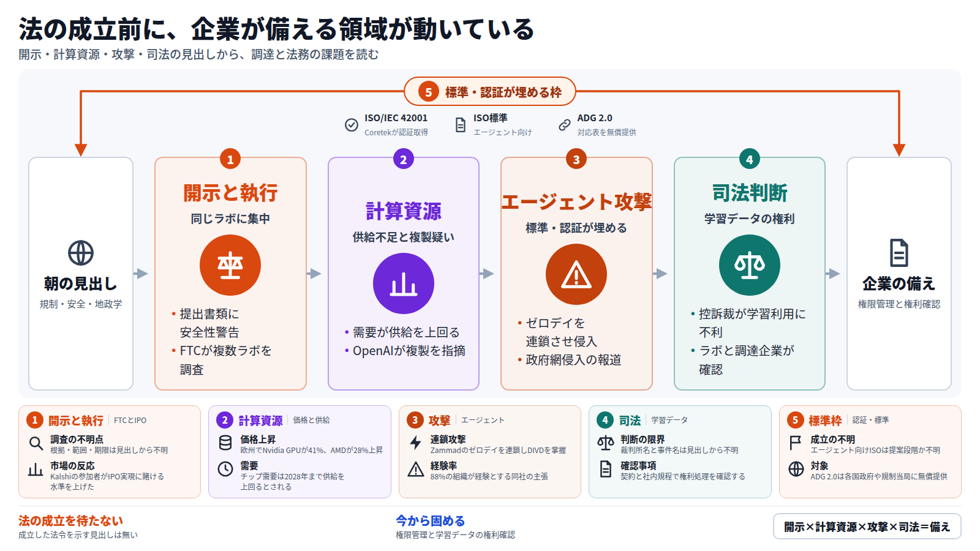Click the warning triangle icon in エージェント攻撃 card
The height and width of the screenshot is (551, 980).
pyautogui.click(x=576, y=274)
